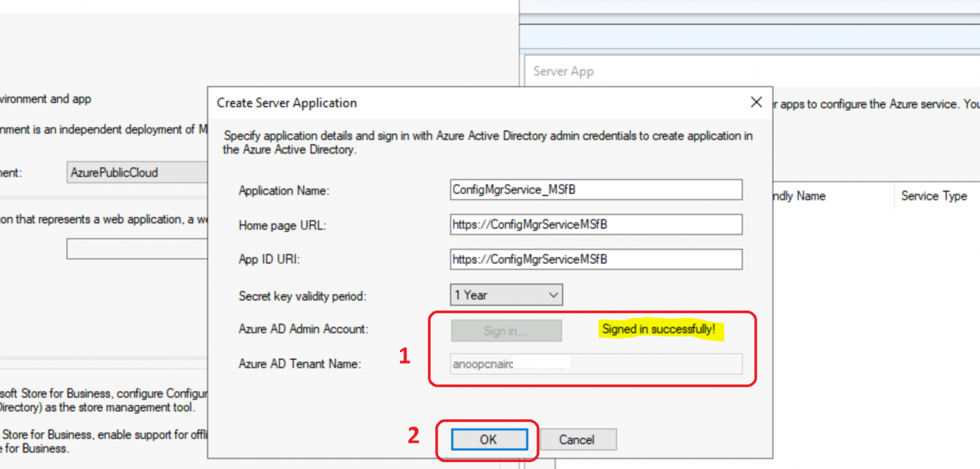This screenshot has width=980, height=469.
Task: Close the Create Server Application dialog
Action: click(756, 102)
